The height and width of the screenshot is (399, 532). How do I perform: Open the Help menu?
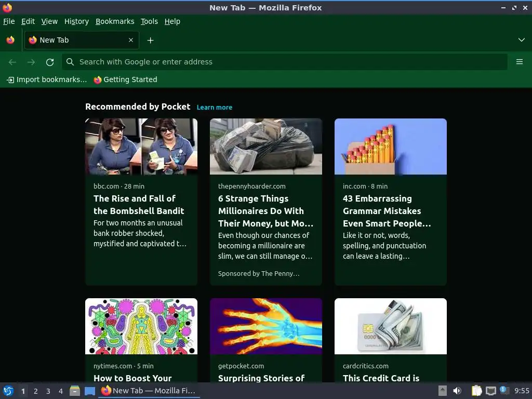pyautogui.click(x=172, y=21)
